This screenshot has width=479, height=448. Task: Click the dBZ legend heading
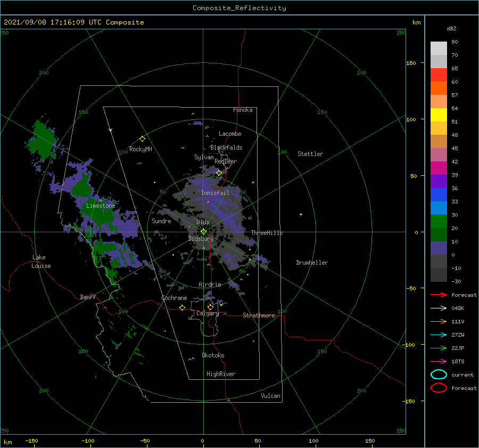(451, 29)
